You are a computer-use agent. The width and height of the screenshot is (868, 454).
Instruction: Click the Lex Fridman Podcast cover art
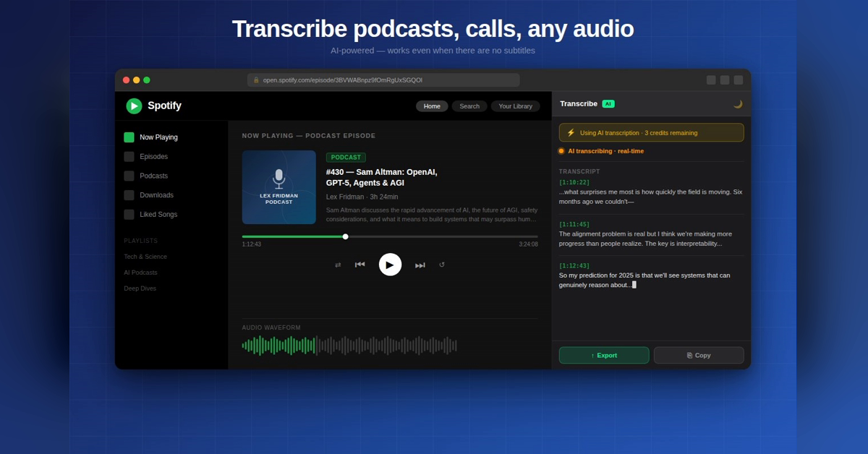click(x=279, y=187)
